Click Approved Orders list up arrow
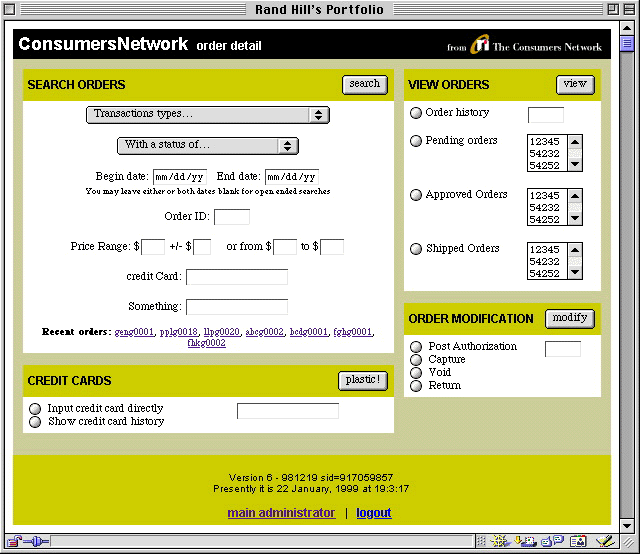The width and height of the screenshot is (640, 554). coord(575,196)
